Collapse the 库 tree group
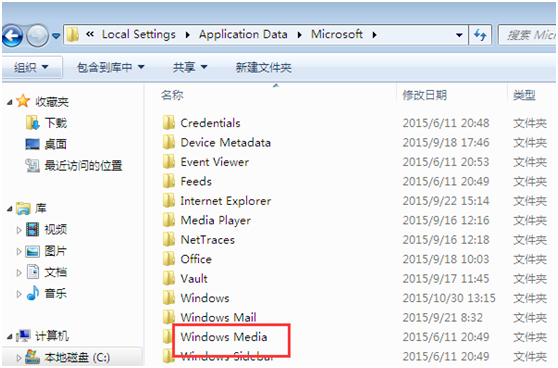 [x=10, y=209]
